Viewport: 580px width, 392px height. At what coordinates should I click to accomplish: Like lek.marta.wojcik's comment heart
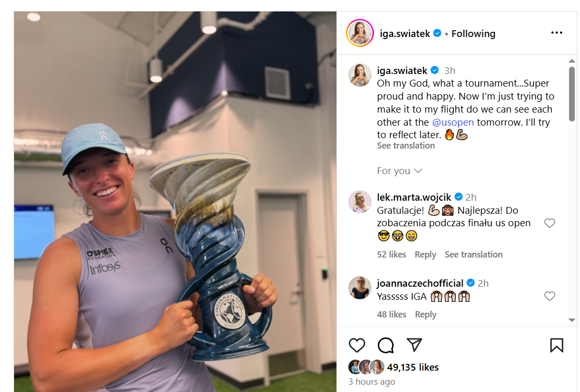pos(550,223)
